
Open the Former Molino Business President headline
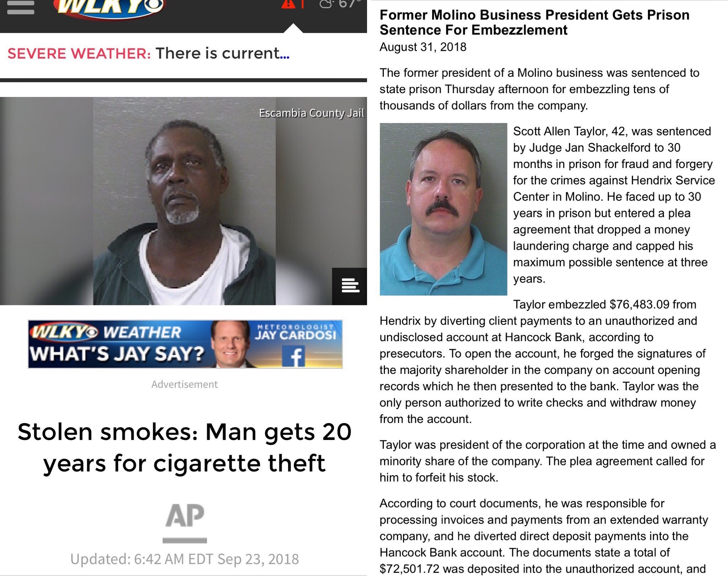535,22
